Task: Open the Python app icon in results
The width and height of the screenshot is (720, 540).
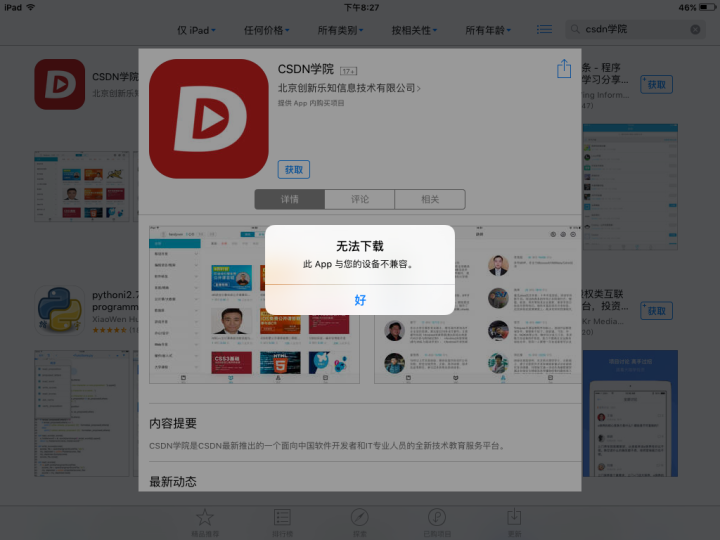Action: pos(60,310)
